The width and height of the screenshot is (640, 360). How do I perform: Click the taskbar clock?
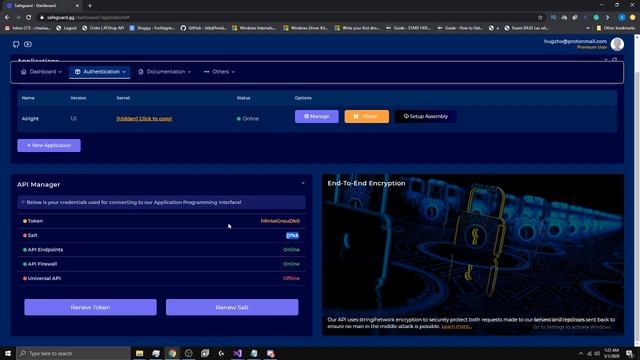pyautogui.click(x=611, y=353)
